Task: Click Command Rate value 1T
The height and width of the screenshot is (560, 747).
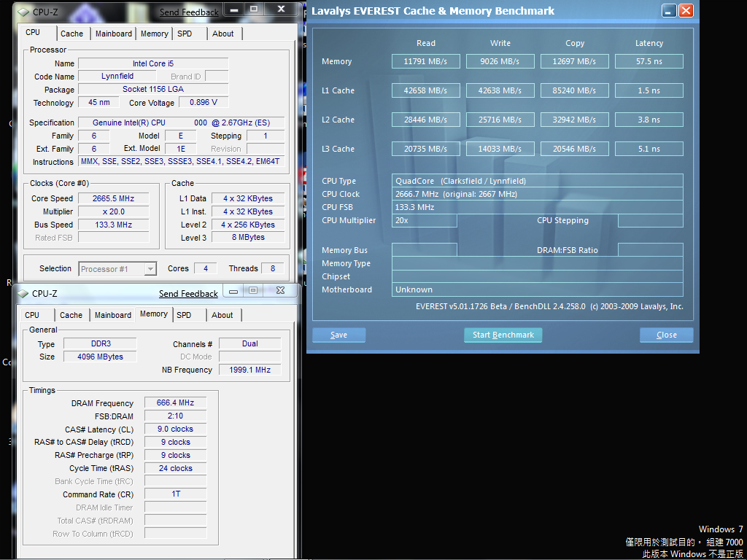Action: point(175,494)
